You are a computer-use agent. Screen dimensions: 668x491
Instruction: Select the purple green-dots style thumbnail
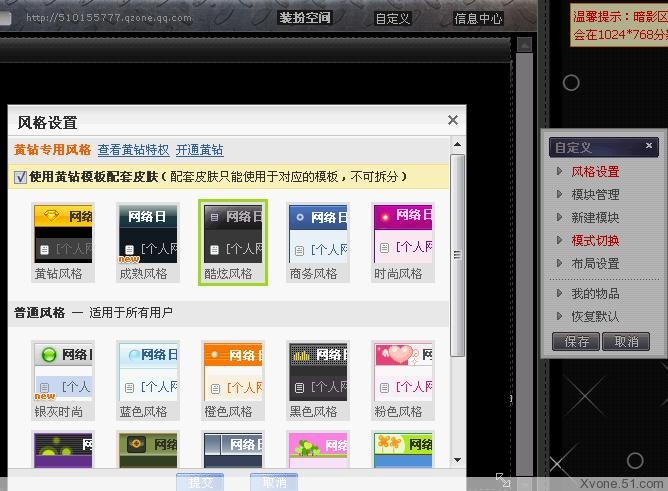63,450
